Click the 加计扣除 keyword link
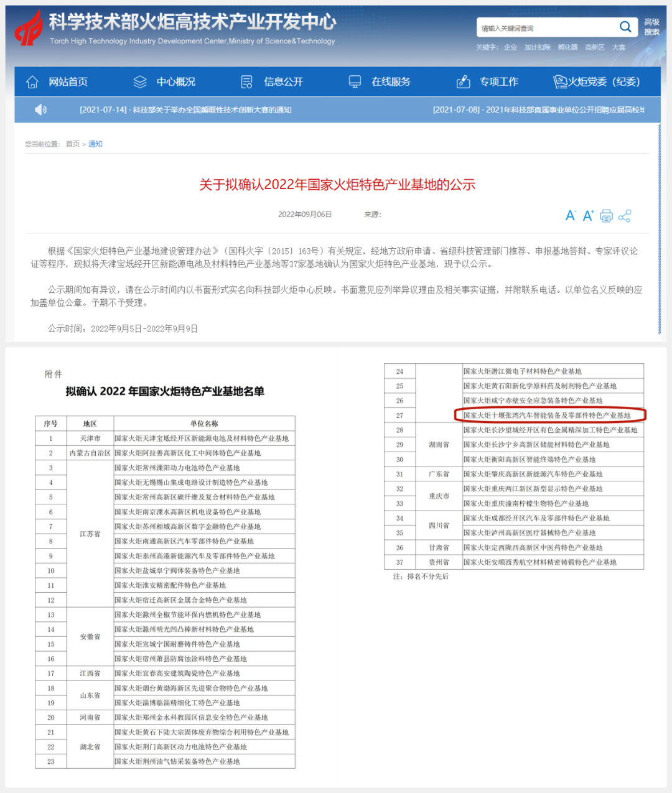 tap(537, 47)
